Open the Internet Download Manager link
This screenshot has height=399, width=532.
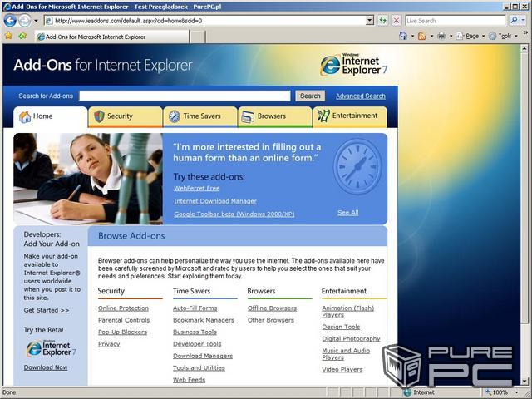[x=215, y=201]
